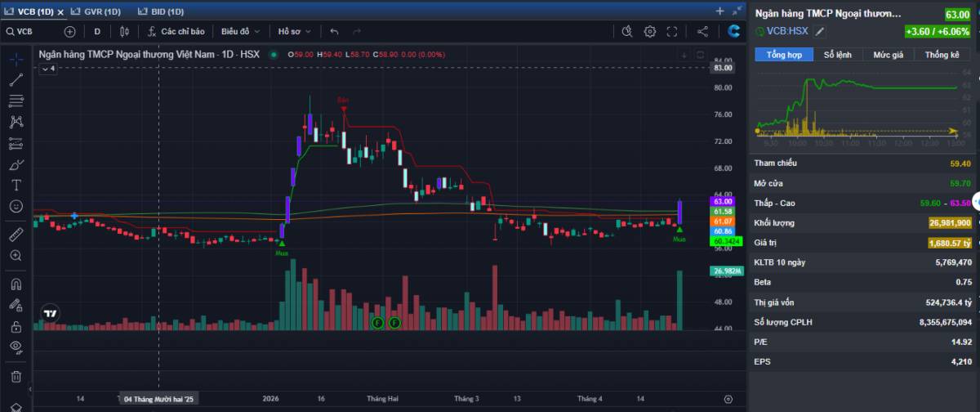Click the green 60.3424 indicator price label

pyautogui.click(x=727, y=242)
